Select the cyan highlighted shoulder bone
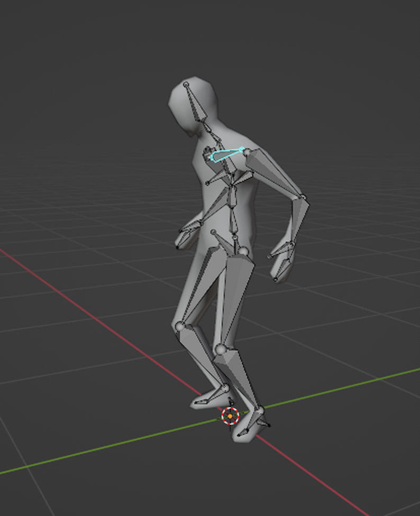Viewport: 420px width, 516px height. [226, 155]
